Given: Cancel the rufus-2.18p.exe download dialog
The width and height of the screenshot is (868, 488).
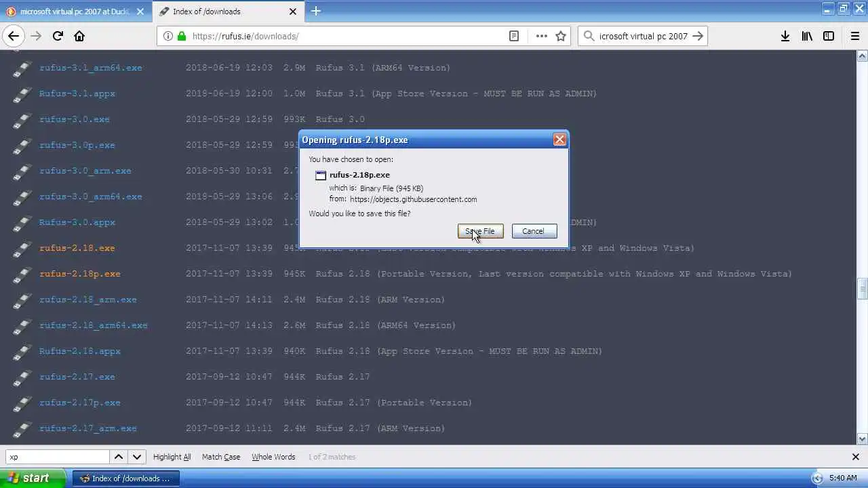Looking at the screenshot, I should 534,231.
